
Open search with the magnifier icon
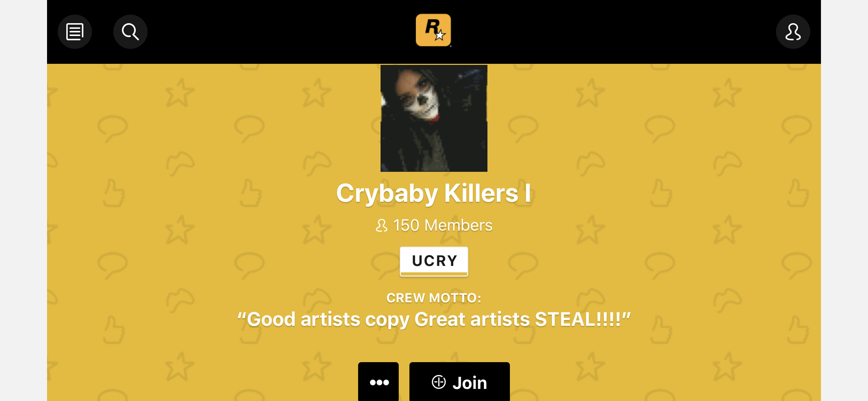click(130, 32)
